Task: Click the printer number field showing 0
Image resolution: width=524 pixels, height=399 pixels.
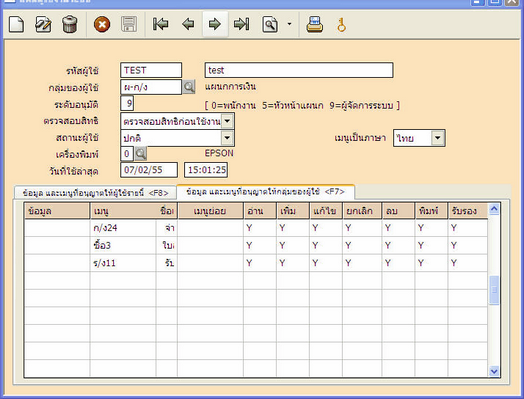Action: [x=127, y=154]
